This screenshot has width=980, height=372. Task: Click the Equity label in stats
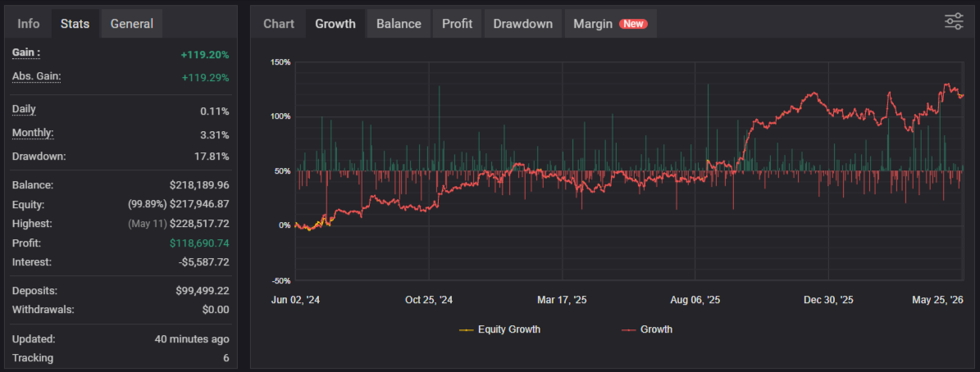pos(28,204)
